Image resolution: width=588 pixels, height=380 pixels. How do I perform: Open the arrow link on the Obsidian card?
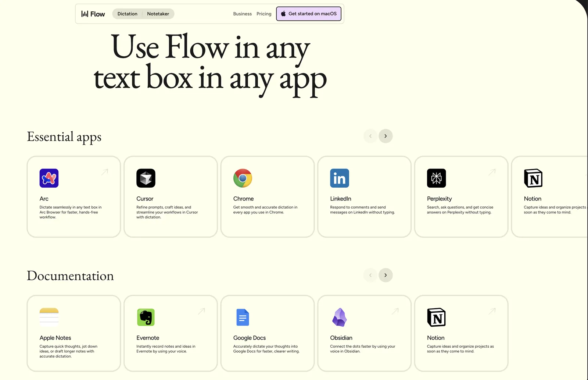click(x=395, y=311)
